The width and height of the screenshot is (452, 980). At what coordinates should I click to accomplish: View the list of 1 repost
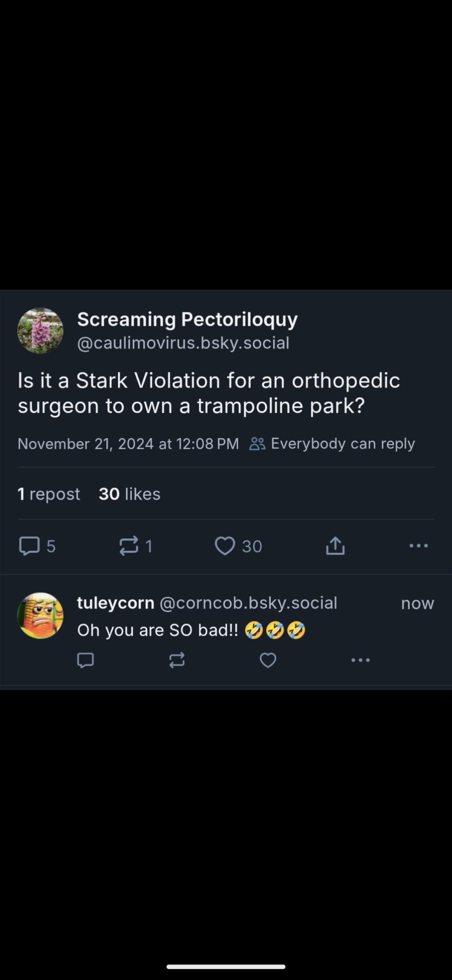pos(48,494)
